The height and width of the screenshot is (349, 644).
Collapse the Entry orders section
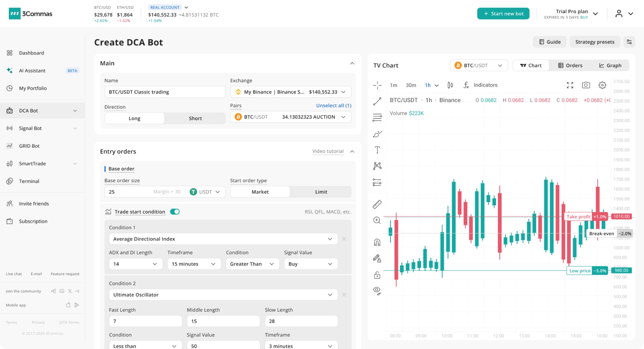(352, 151)
